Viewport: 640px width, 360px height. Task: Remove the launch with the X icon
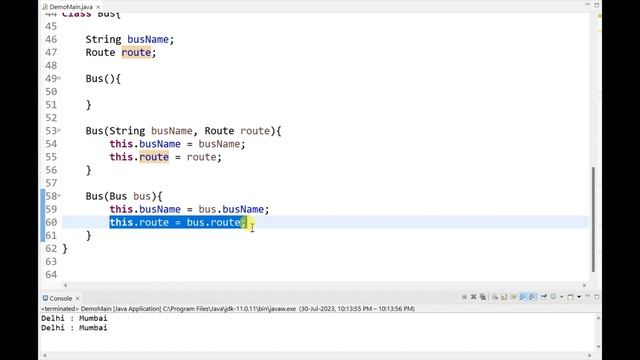point(473,297)
